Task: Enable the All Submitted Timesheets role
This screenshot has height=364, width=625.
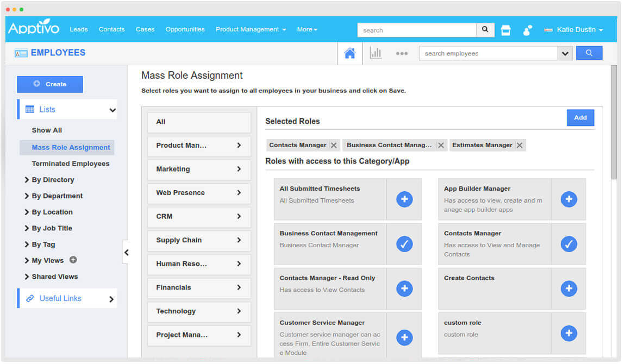Action: point(404,199)
